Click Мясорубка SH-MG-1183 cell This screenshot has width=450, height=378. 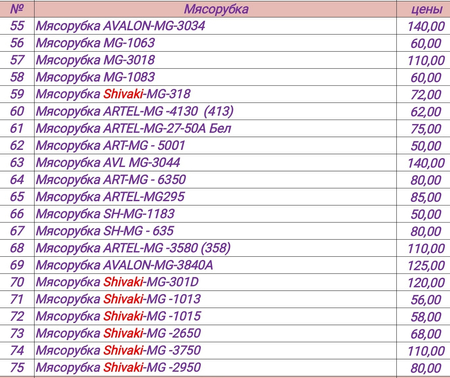click(215, 214)
